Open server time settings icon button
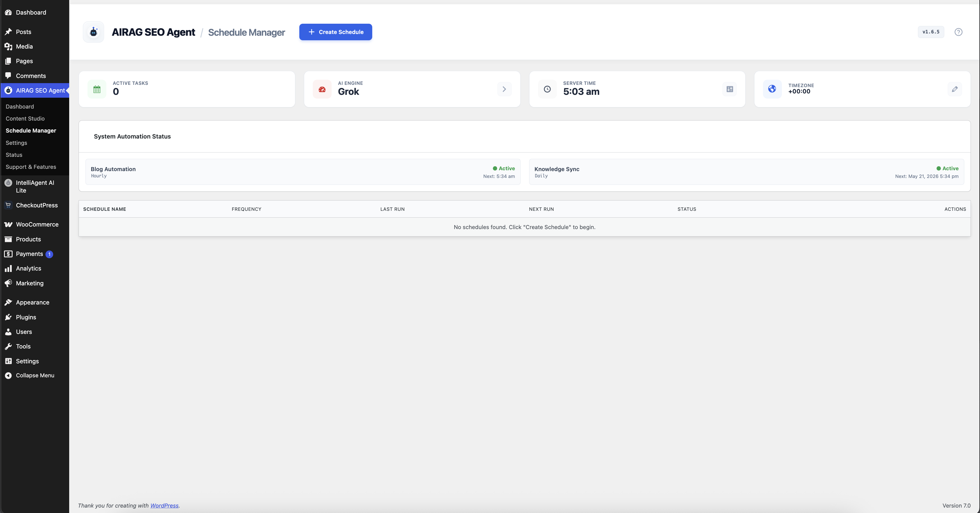 pos(729,89)
